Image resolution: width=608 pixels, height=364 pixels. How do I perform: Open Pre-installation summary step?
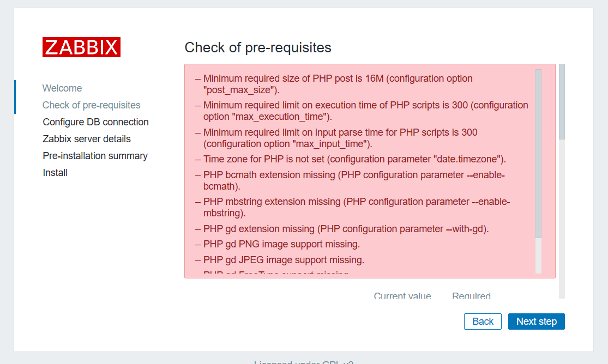95,156
